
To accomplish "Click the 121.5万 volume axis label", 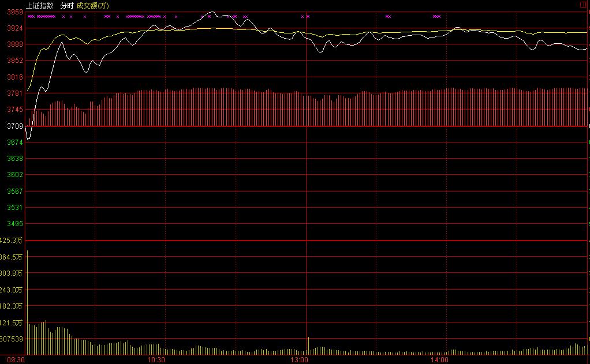I will [12, 323].
